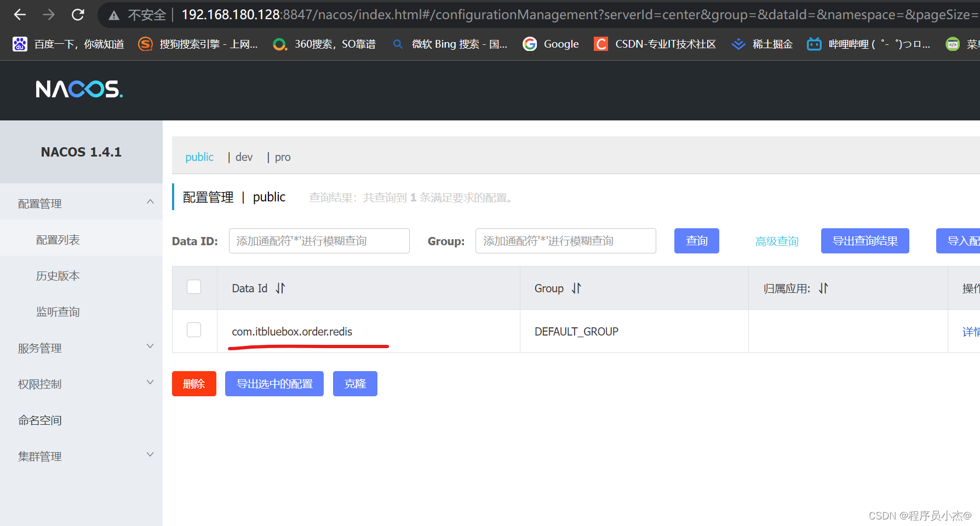
Task: Open the CSDN bookmark
Action: [x=655, y=44]
